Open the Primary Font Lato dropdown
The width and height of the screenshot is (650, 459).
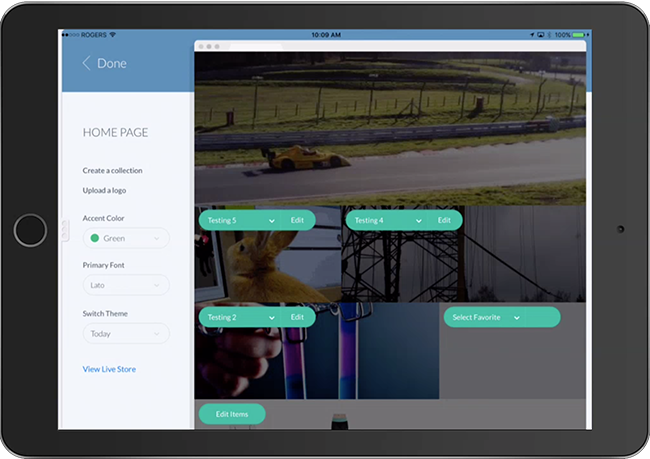coord(126,285)
